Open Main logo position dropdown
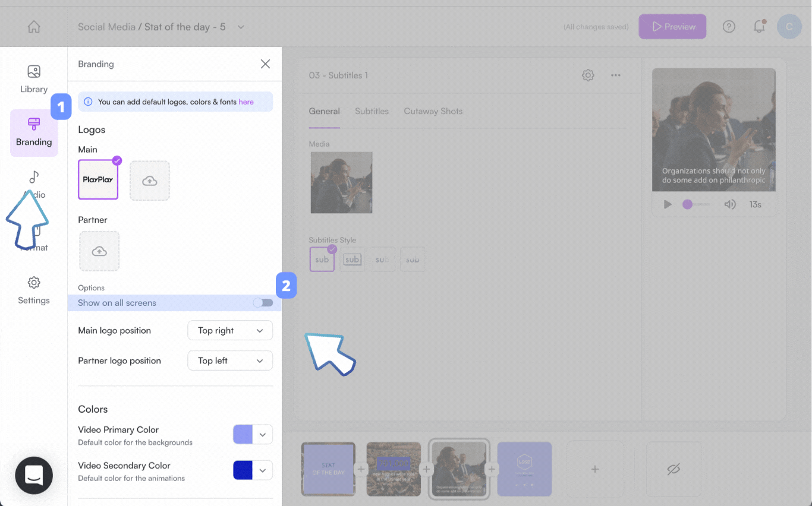 (x=230, y=331)
